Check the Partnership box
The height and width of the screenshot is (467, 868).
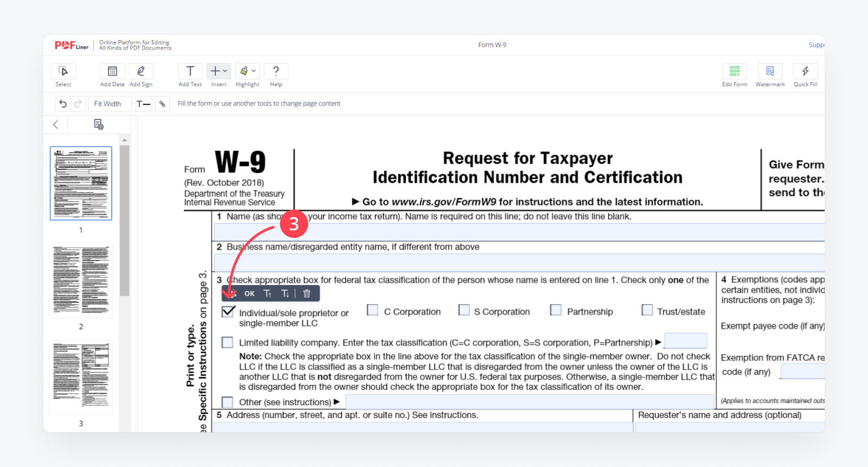[x=556, y=310]
